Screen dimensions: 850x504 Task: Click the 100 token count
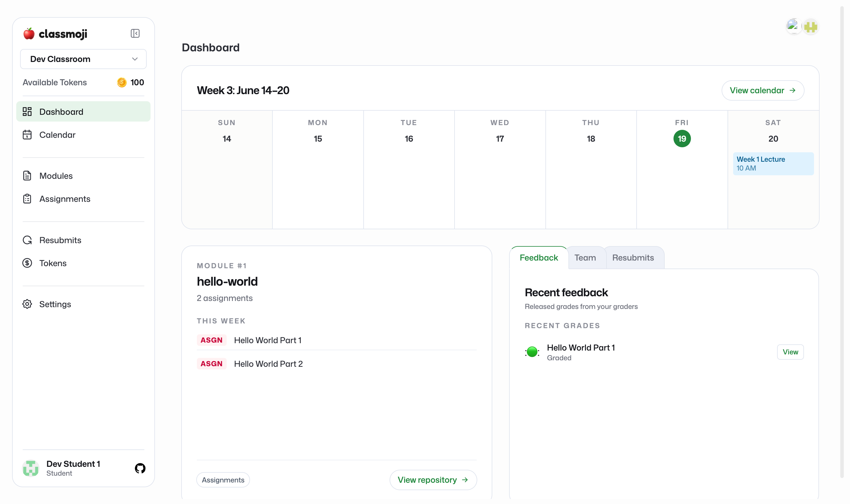[x=137, y=83]
